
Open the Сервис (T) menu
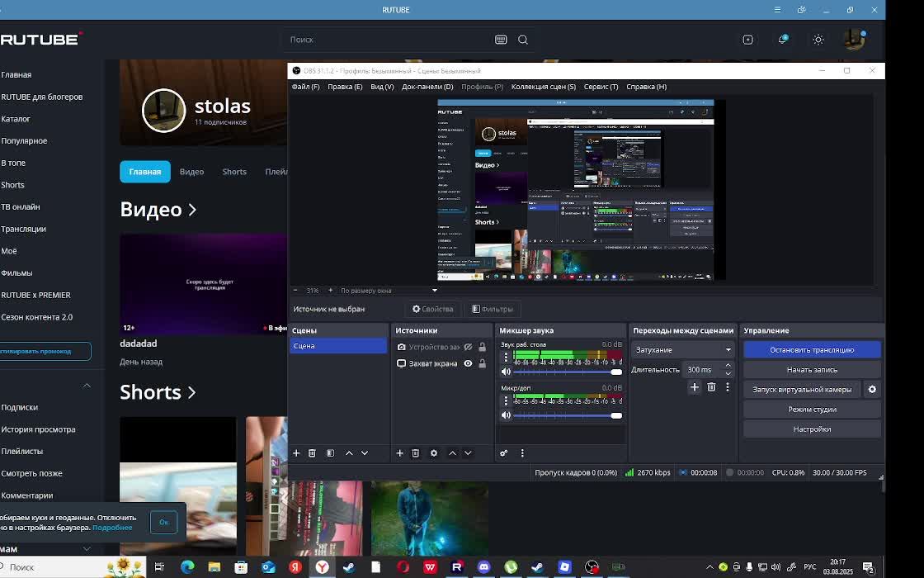point(601,87)
